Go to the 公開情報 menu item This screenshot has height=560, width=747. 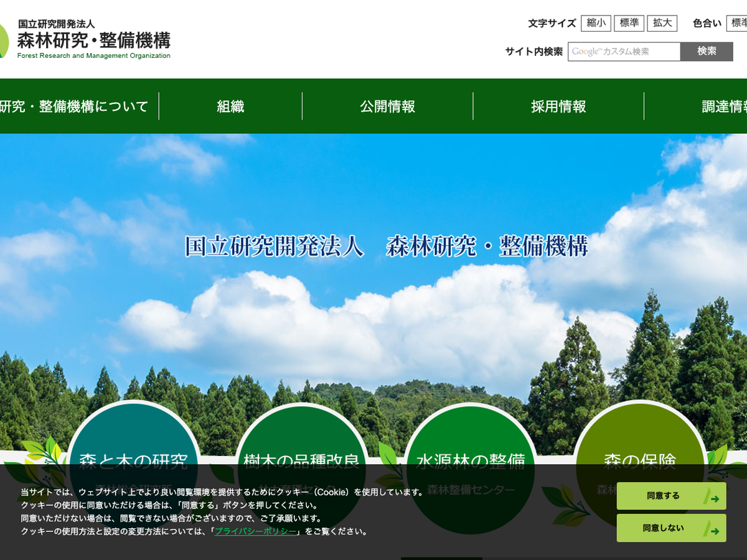coord(387,106)
